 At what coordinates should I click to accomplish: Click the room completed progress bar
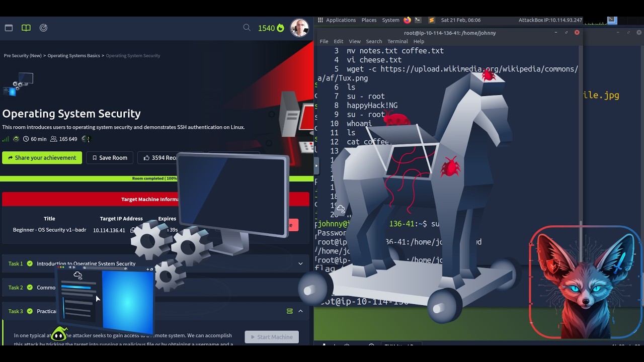(x=156, y=178)
